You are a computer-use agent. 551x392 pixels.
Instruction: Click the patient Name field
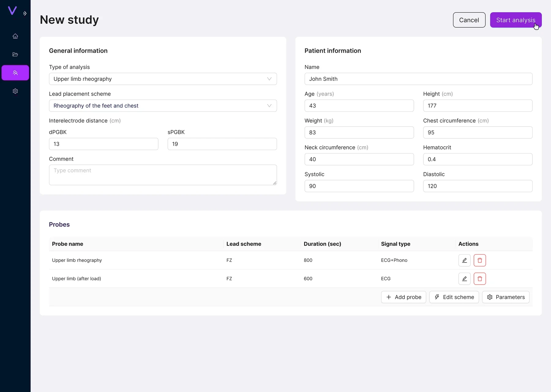click(x=418, y=79)
